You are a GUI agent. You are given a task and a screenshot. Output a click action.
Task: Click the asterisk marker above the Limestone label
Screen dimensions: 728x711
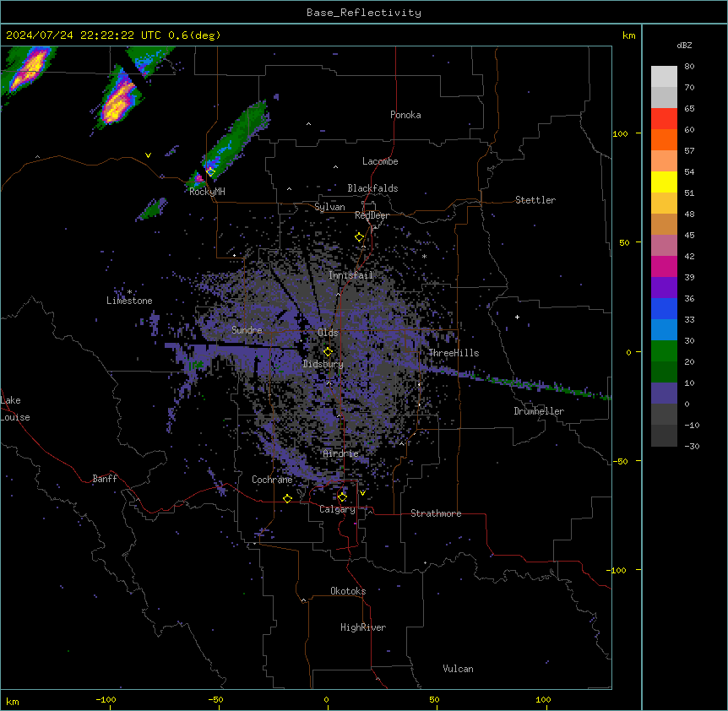pos(129,292)
